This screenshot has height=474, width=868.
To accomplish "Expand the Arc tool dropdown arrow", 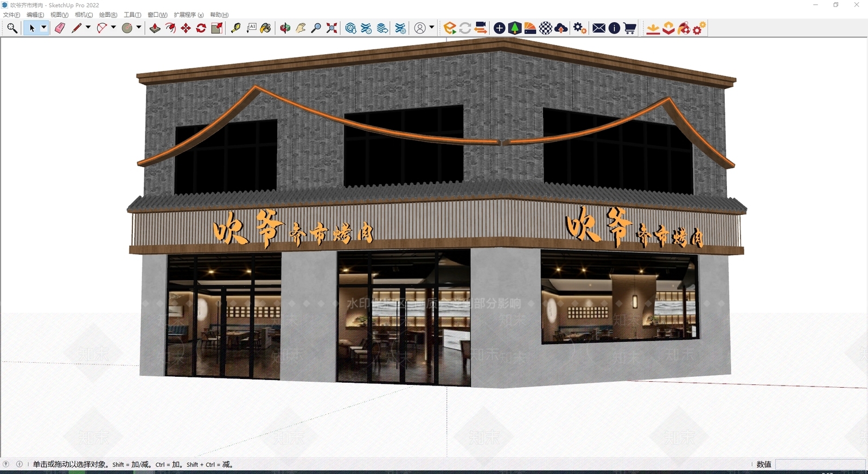I will [x=113, y=27].
